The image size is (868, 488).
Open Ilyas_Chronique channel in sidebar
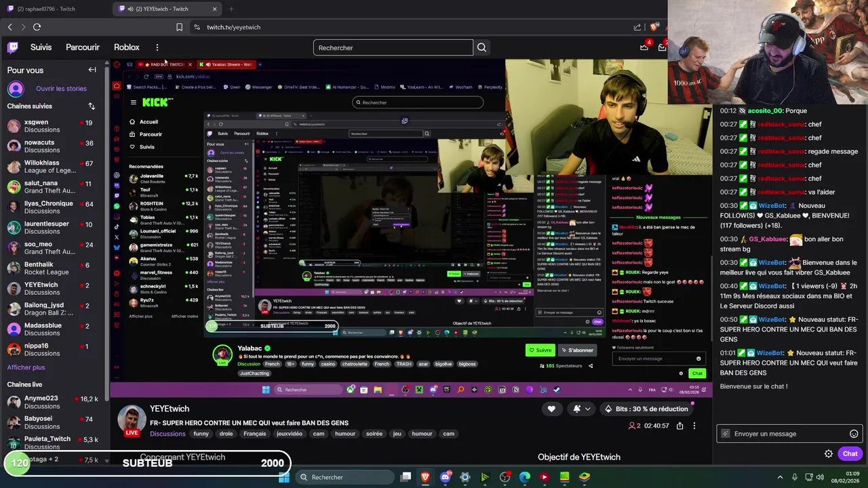54,207
